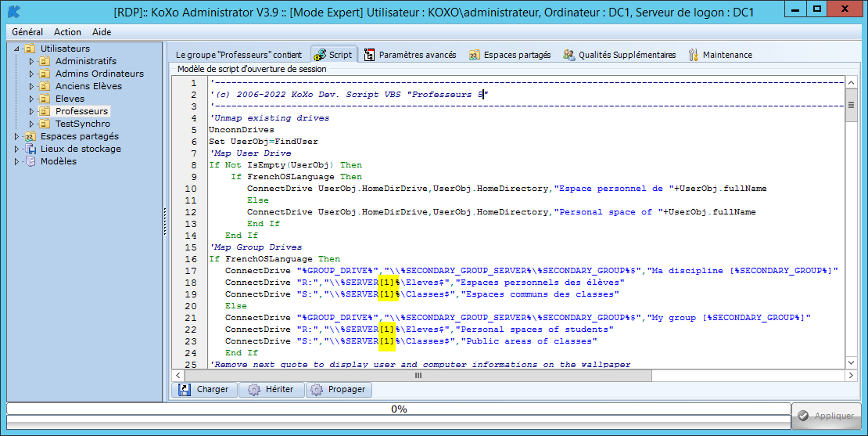Select the TestSynchro group
This screenshot has height=436, width=868.
coord(82,124)
